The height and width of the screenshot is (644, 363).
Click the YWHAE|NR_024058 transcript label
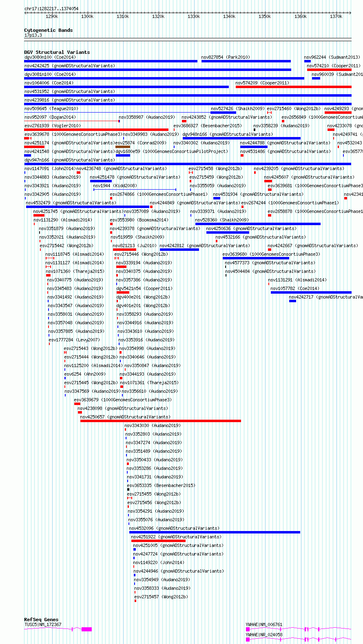click(264, 635)
